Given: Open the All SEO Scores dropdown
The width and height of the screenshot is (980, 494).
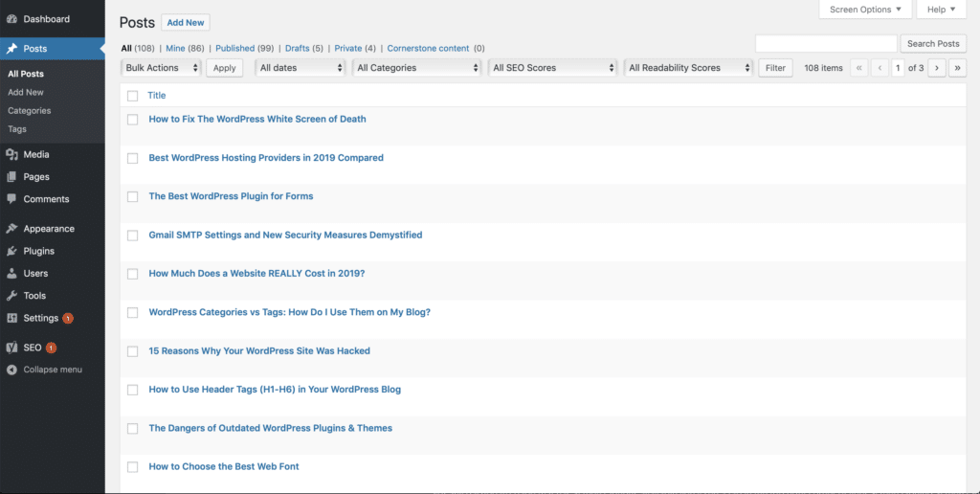Looking at the screenshot, I should pos(553,68).
